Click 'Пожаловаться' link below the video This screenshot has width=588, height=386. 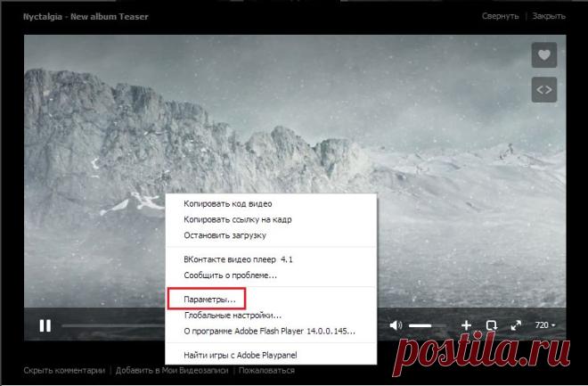pos(266,370)
